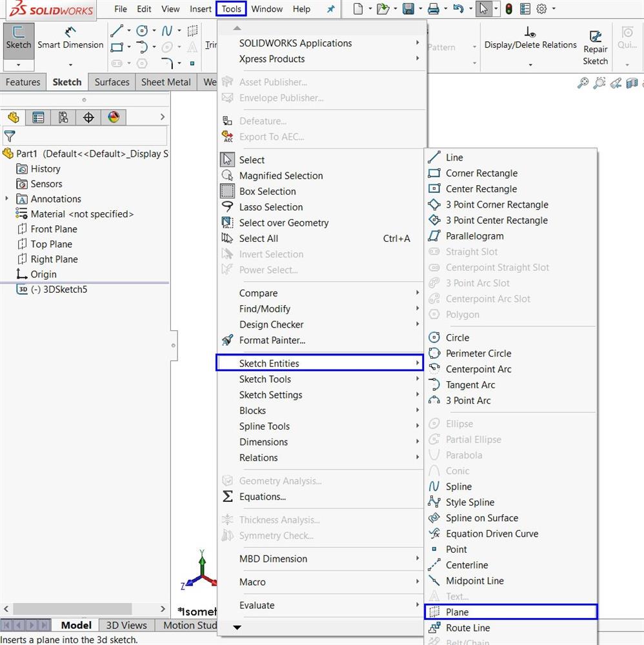This screenshot has width=644, height=645.
Task: Open the PropertyManager tab icon
Action: pos(38,117)
